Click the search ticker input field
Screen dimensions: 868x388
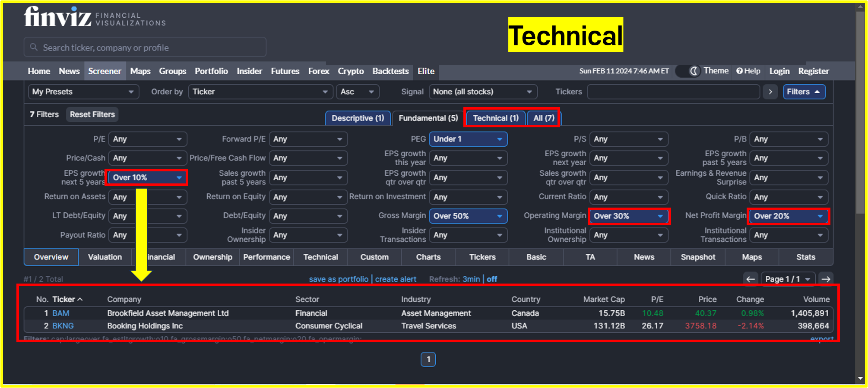pyautogui.click(x=145, y=47)
